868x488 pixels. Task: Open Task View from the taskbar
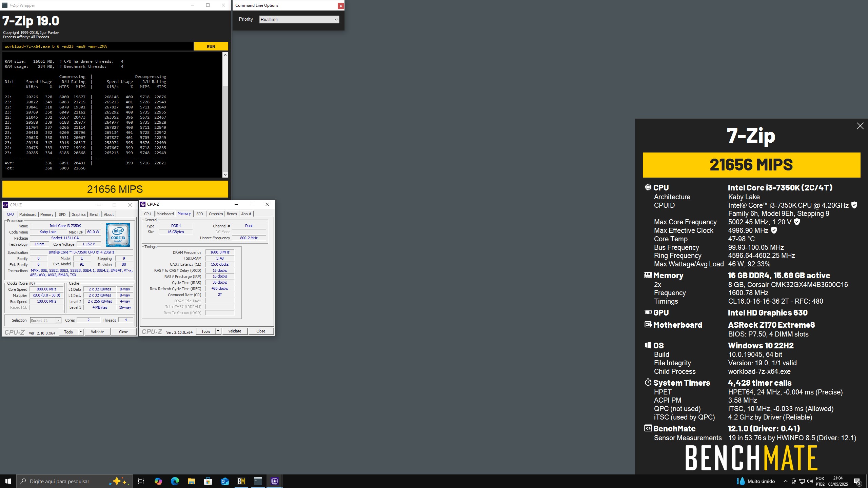pos(141,481)
